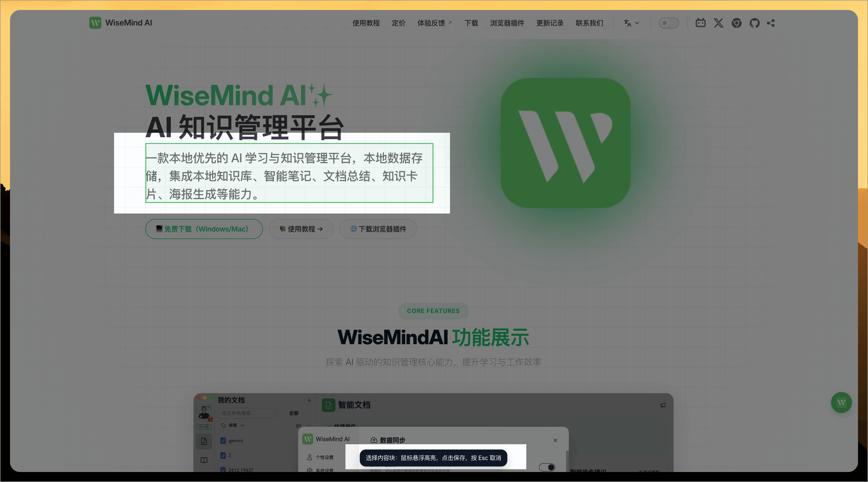Click the book icon in the sidebar
This screenshot has width=868, height=482.
click(x=204, y=460)
